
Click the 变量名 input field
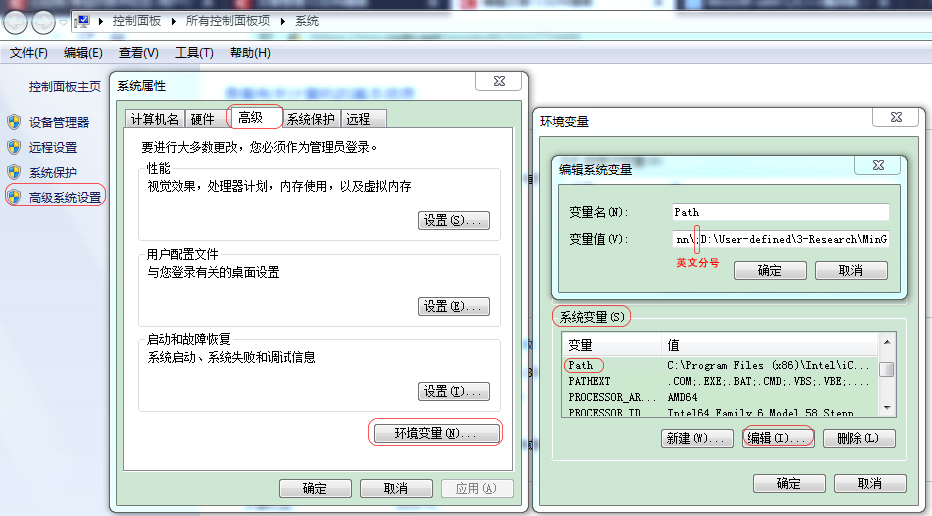780,212
